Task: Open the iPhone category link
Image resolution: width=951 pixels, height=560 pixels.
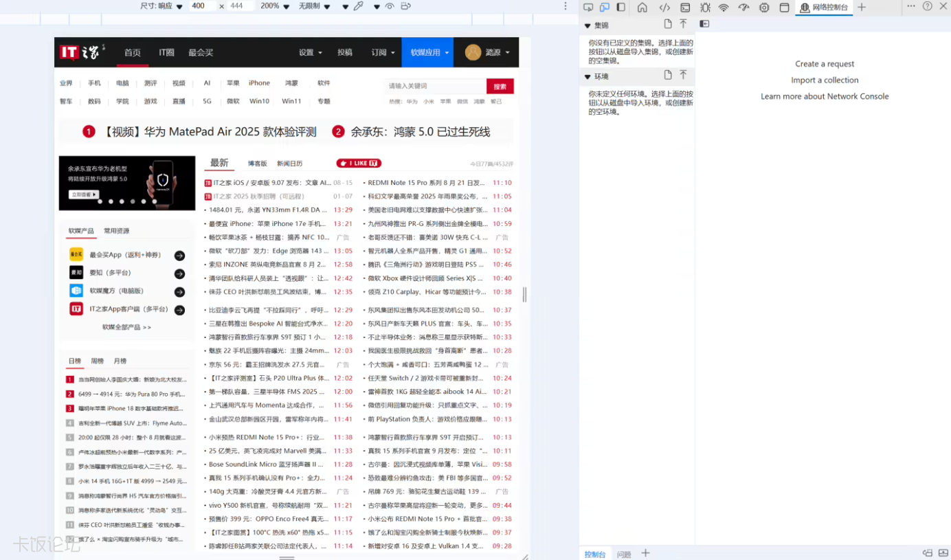Action: coord(259,83)
